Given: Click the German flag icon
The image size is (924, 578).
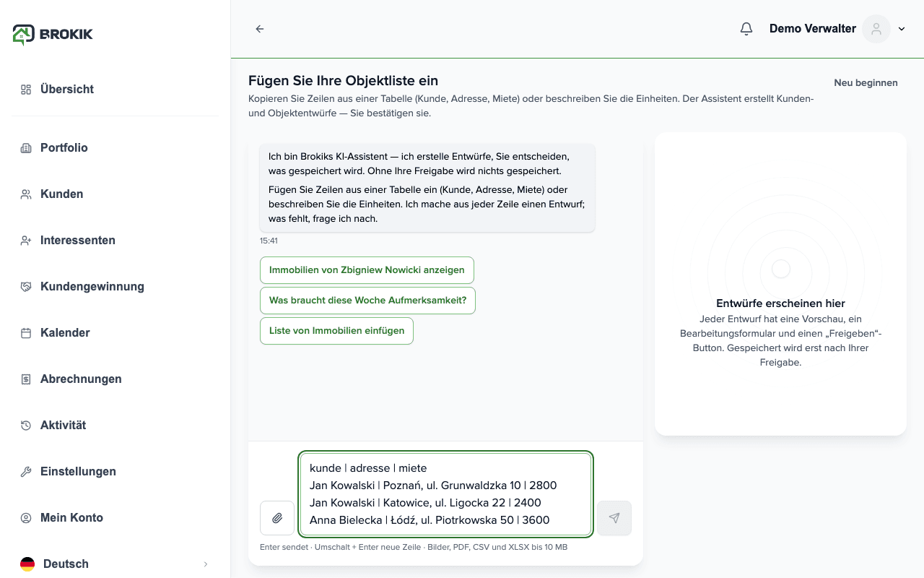Looking at the screenshot, I should [27, 564].
